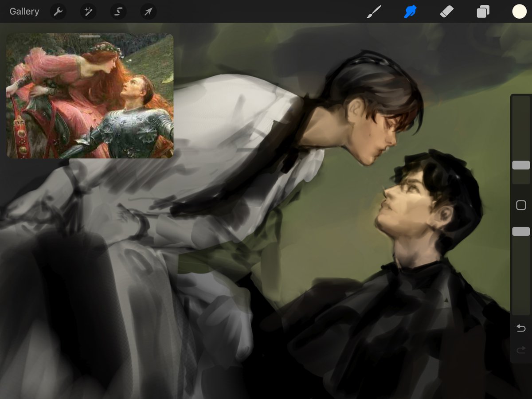
Task: Return to the Gallery
Action: 24,12
